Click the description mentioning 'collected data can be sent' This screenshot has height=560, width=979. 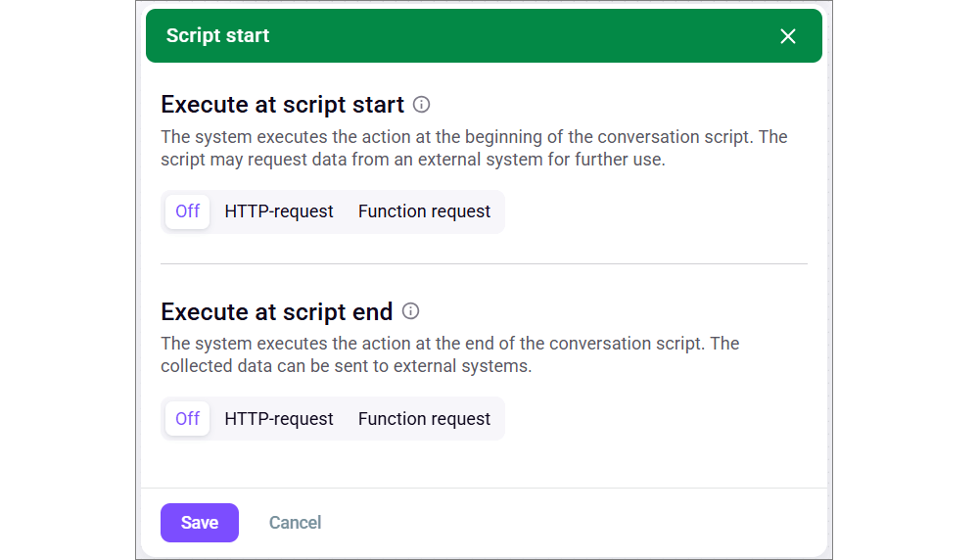click(x=449, y=354)
